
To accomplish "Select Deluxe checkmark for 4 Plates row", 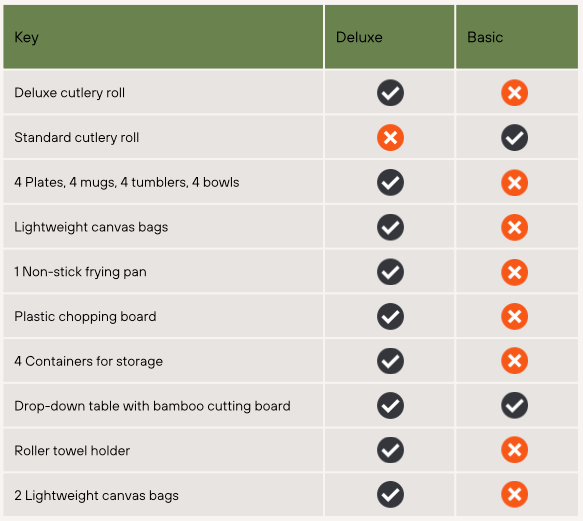I will coord(390,182).
